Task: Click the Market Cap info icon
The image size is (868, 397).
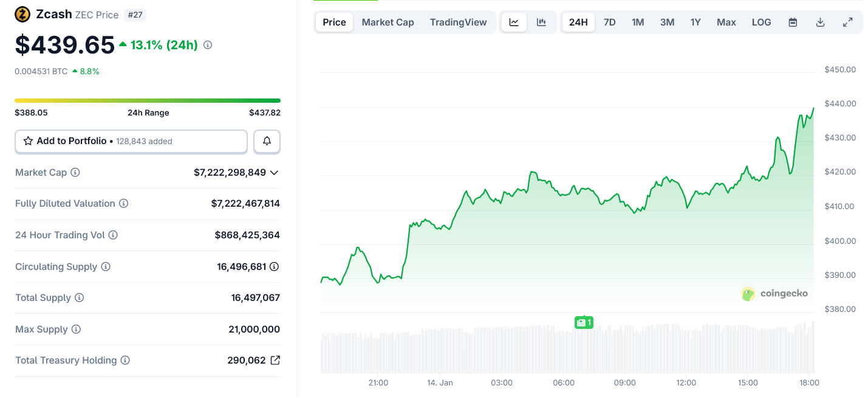Action: pos(75,173)
